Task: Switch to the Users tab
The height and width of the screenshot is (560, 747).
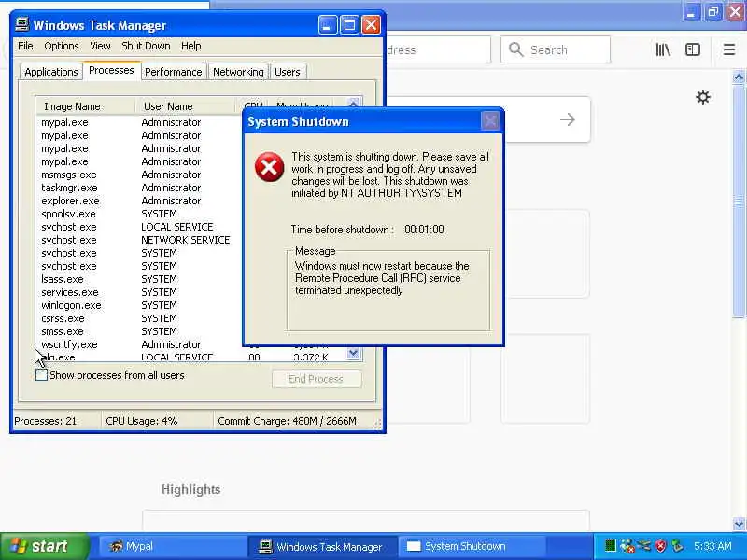Action: [288, 72]
